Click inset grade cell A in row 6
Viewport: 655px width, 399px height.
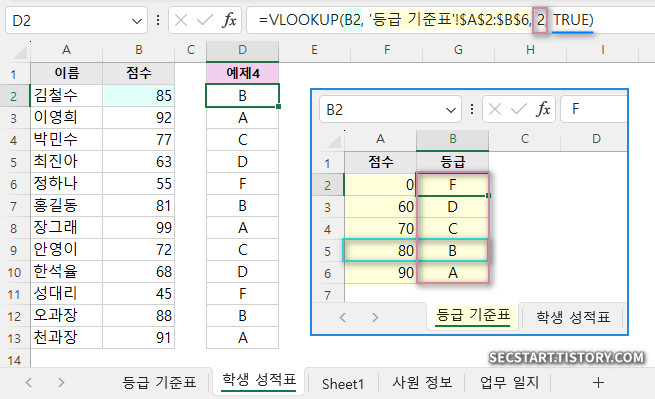452,273
